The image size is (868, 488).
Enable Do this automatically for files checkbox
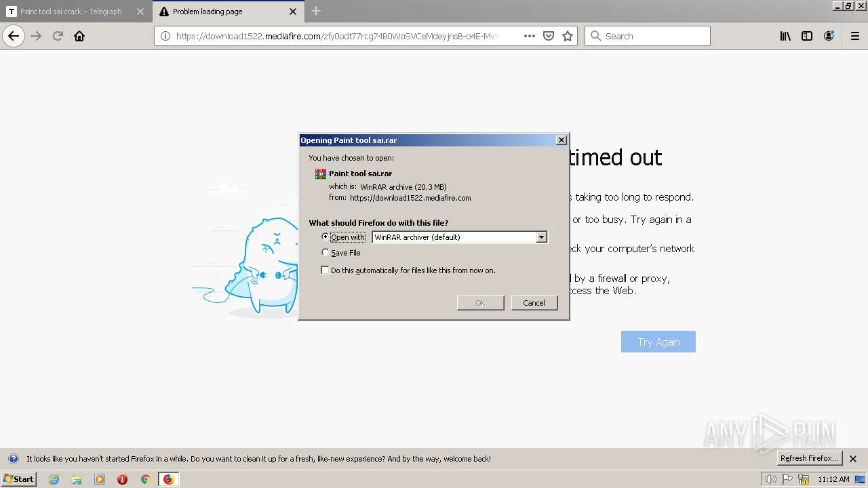pyautogui.click(x=325, y=270)
